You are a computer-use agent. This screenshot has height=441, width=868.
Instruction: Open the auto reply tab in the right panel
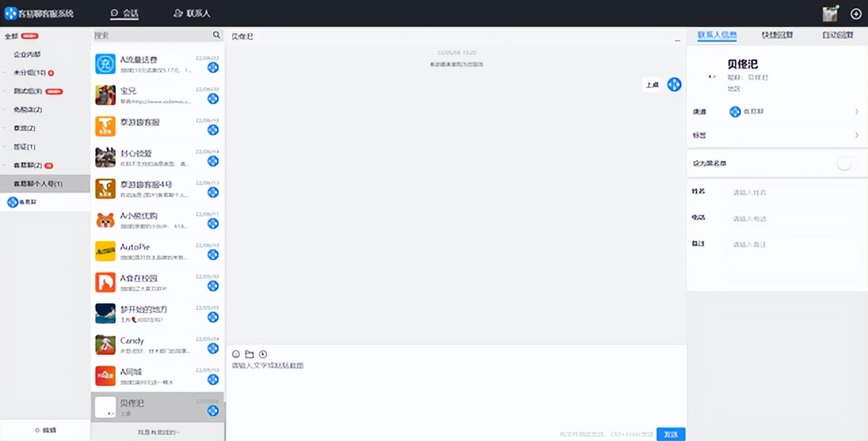tap(837, 35)
